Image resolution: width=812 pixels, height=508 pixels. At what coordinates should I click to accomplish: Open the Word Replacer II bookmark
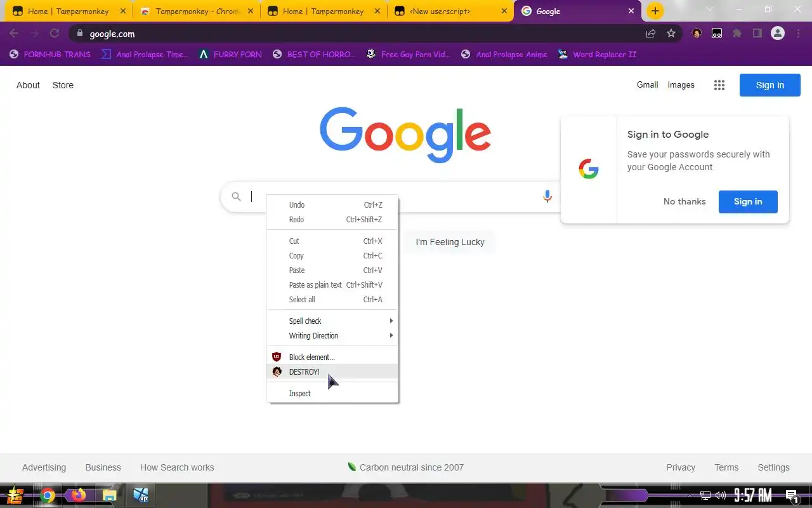click(597, 55)
